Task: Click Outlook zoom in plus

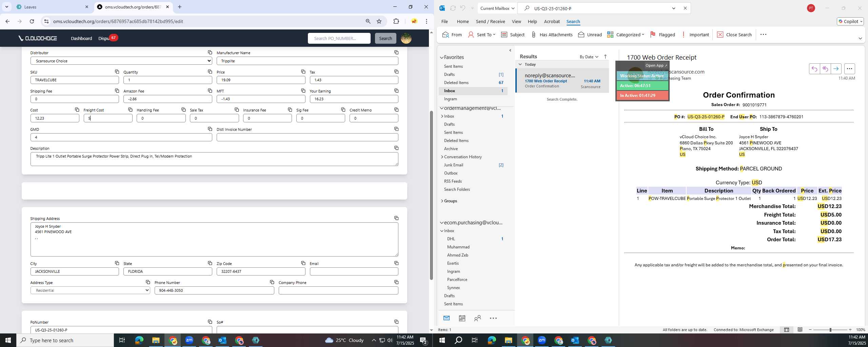Action: pyautogui.click(x=850, y=330)
